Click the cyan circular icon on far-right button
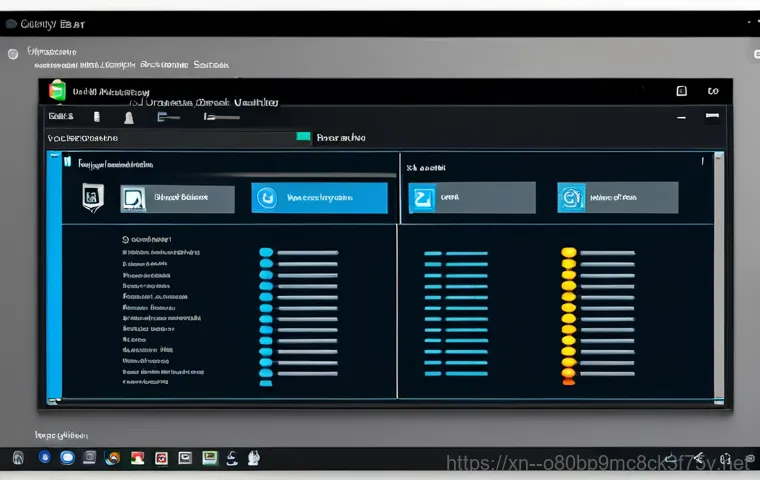 pos(571,198)
